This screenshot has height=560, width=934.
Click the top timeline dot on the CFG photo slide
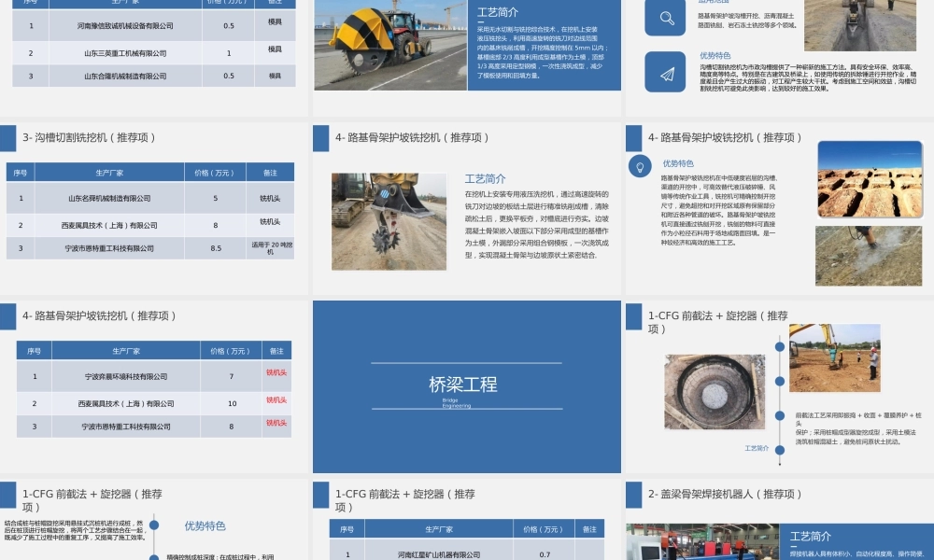(780, 346)
